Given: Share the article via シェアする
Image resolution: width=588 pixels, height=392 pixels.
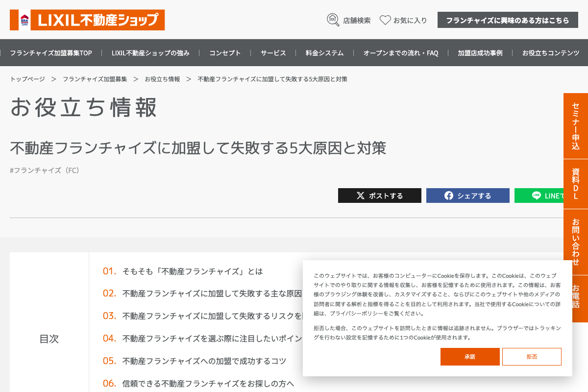Looking at the screenshot, I should click(468, 196).
